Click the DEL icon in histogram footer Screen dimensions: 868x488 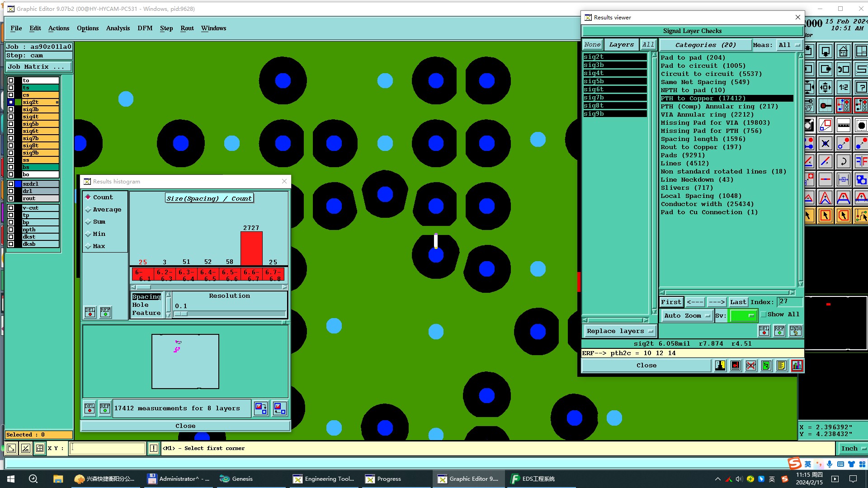pyautogui.click(x=90, y=408)
